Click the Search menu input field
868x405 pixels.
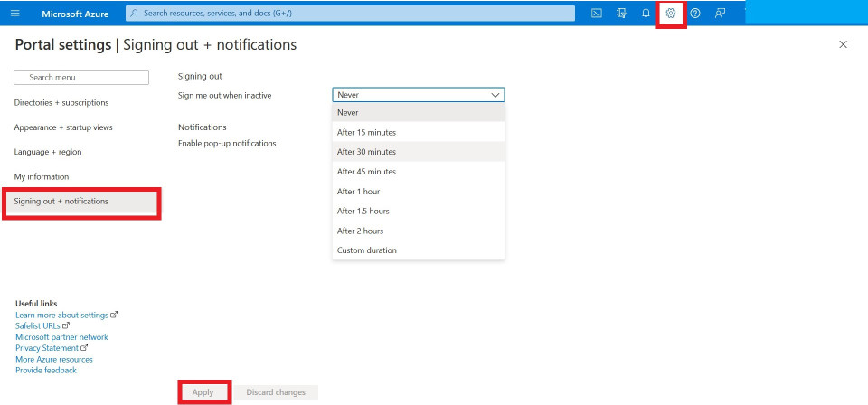click(81, 78)
